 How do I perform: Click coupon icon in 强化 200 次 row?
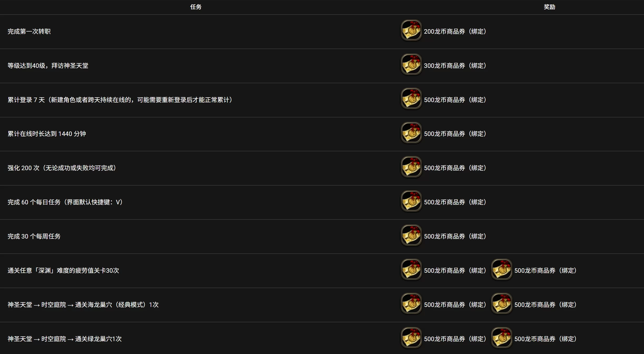[x=411, y=167]
